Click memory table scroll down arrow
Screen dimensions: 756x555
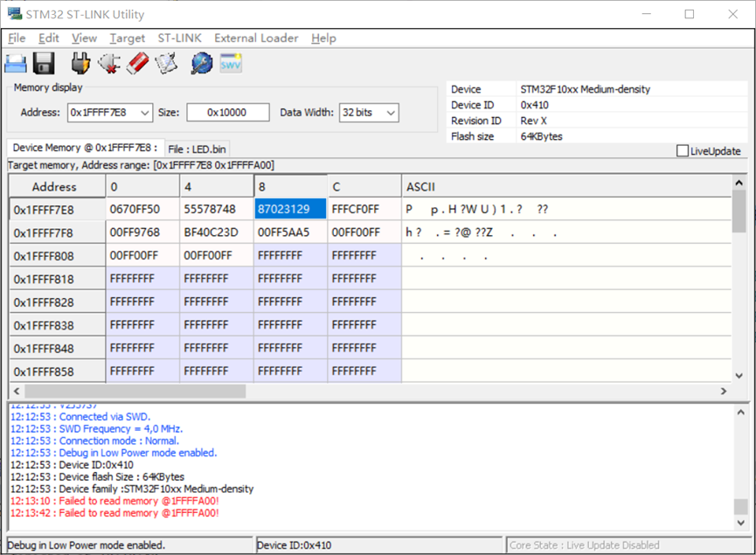pos(739,376)
